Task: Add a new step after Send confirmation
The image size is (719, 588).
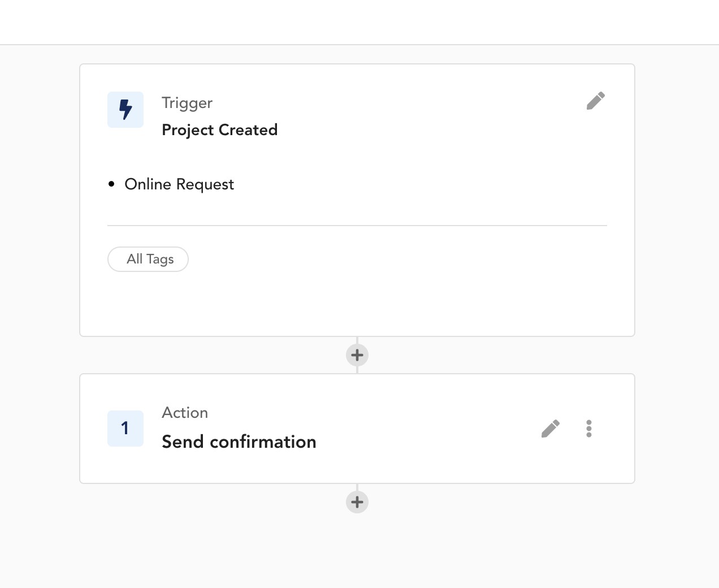Action: 357,502
